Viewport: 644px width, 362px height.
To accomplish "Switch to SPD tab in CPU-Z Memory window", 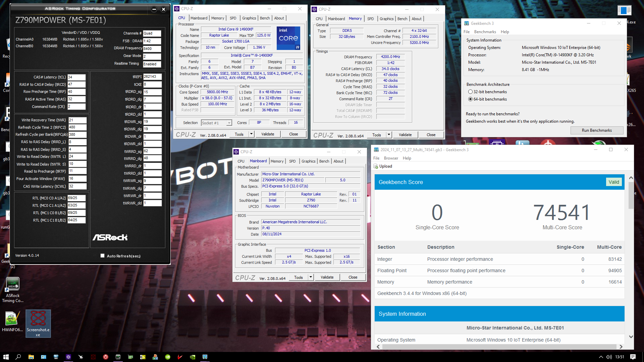I will point(370,19).
